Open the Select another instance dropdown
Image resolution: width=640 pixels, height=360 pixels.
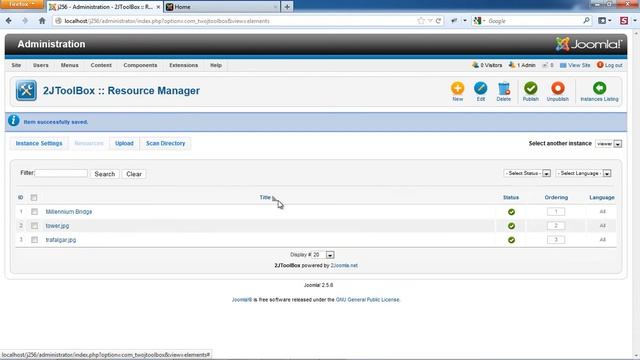pyautogui.click(x=608, y=144)
